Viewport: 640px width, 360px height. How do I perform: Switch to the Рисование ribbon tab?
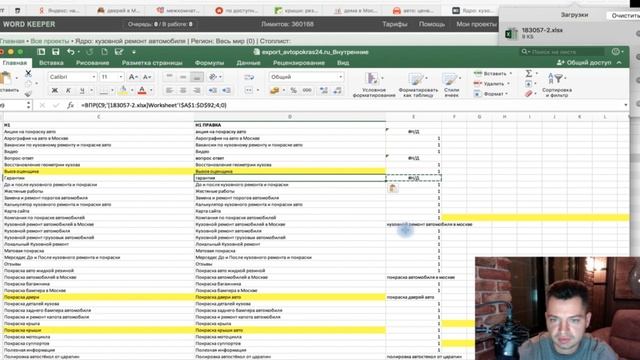(92, 63)
